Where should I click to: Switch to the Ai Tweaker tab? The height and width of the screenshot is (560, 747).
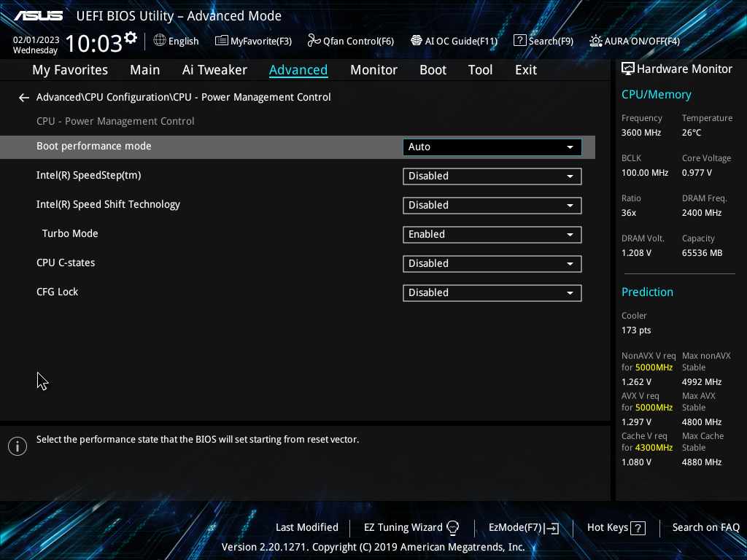[214, 70]
